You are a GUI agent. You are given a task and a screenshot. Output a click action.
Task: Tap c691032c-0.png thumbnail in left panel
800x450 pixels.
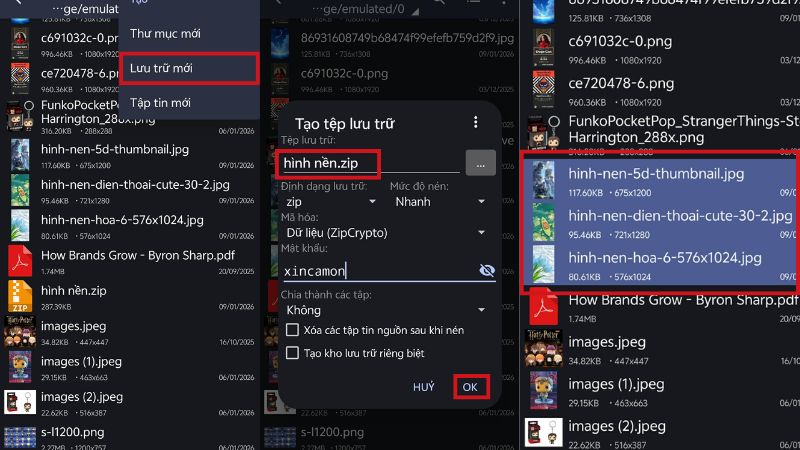(x=20, y=44)
